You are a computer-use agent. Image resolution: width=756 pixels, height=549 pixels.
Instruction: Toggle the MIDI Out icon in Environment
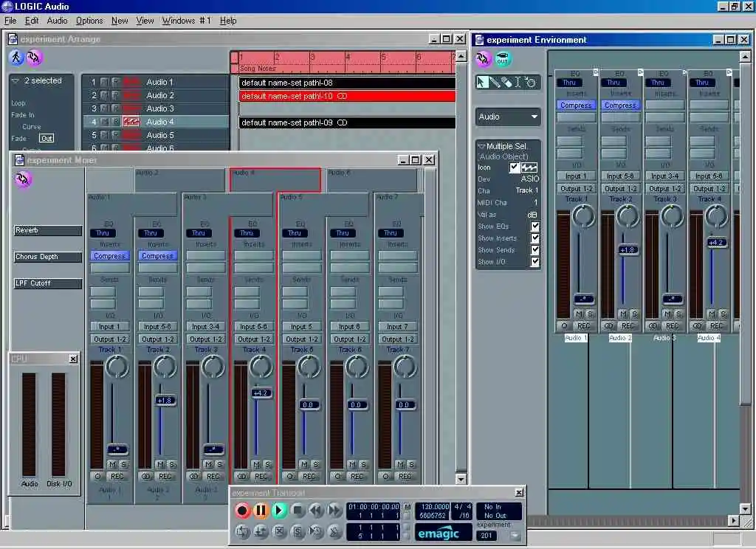[x=502, y=59]
